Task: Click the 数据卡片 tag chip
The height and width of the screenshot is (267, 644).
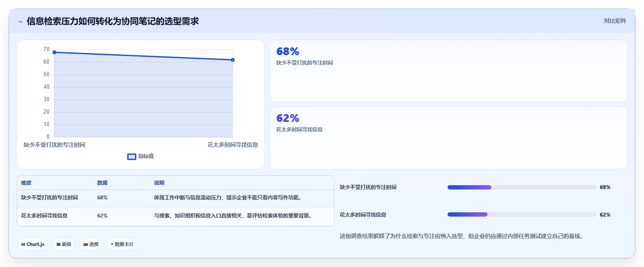Action: (122, 244)
